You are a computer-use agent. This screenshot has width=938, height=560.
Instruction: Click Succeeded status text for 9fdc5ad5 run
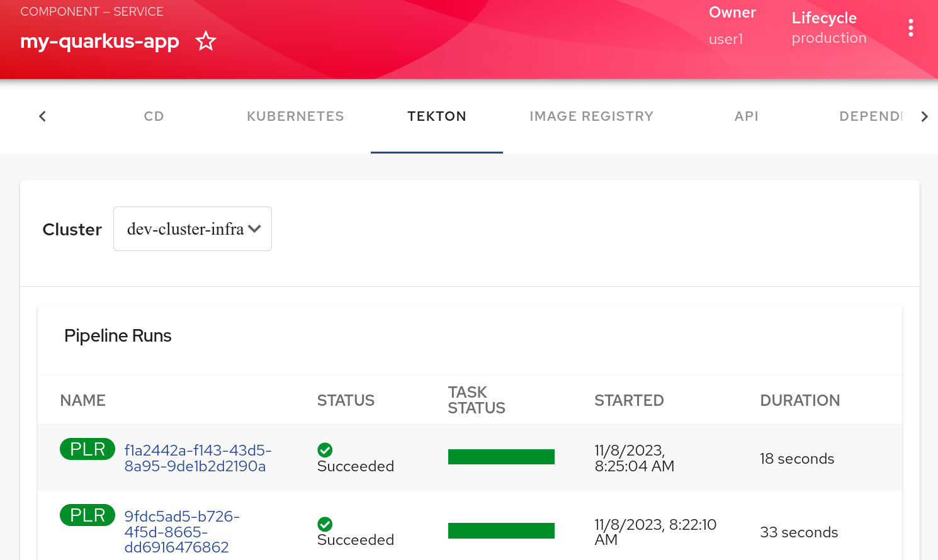coord(356,540)
